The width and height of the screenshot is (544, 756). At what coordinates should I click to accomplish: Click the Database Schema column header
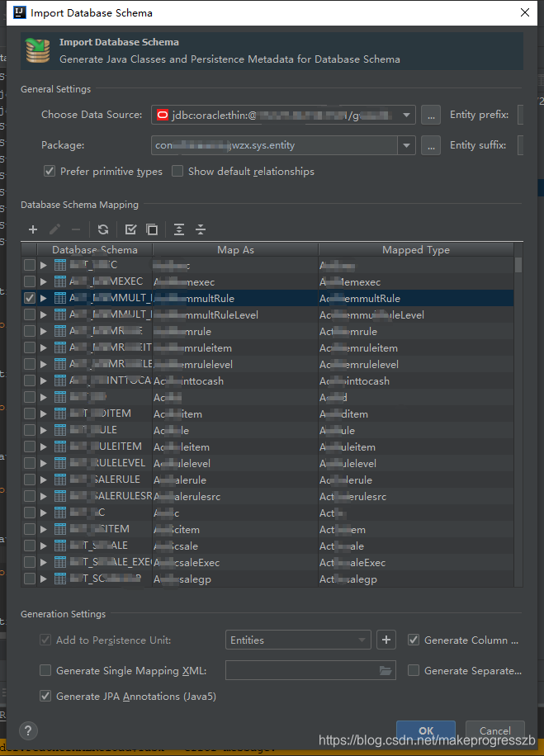tap(95, 250)
